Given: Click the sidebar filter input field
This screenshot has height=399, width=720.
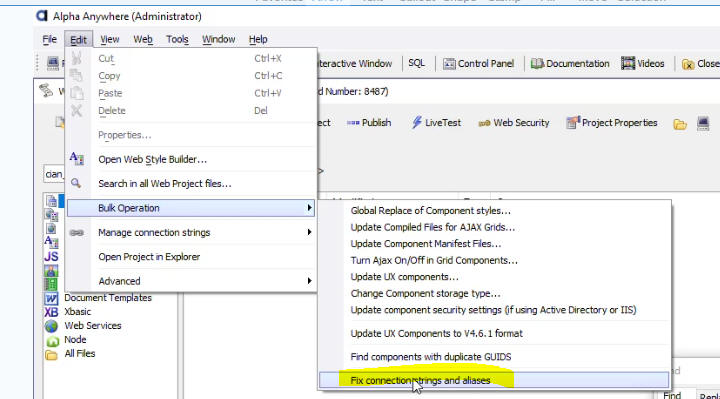Looking at the screenshot, I should (x=54, y=174).
